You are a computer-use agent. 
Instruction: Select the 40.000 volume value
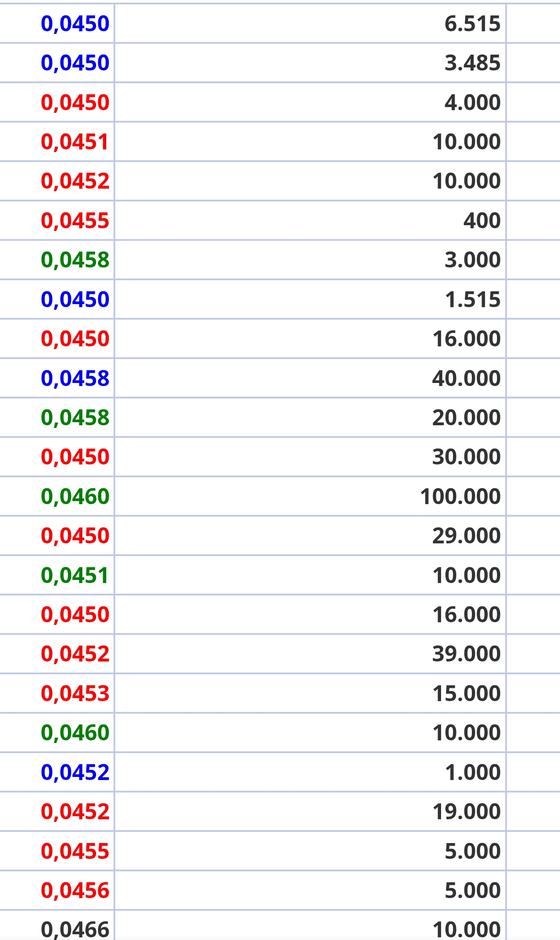pyautogui.click(x=466, y=379)
